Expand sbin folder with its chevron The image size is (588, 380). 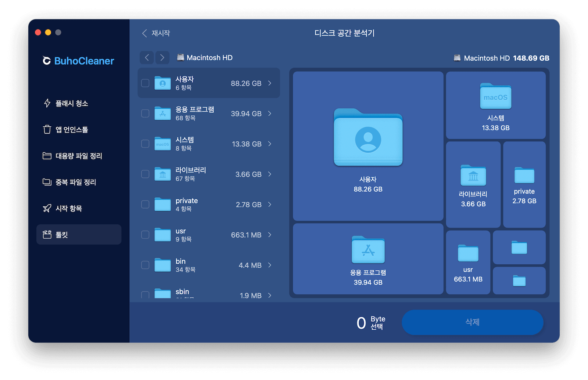tap(270, 295)
